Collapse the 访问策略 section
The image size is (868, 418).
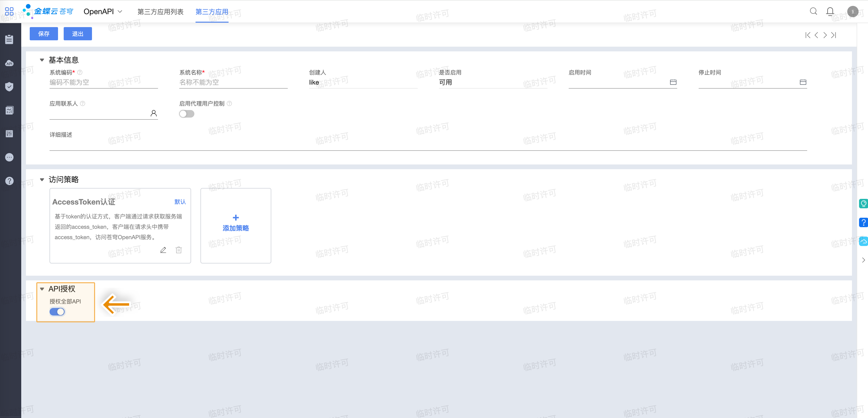tap(42, 179)
